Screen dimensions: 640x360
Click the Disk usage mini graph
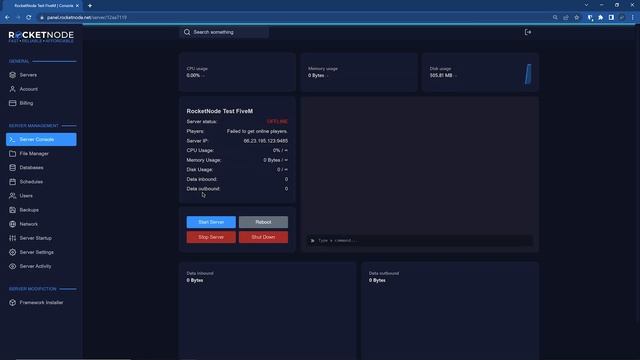click(528, 74)
